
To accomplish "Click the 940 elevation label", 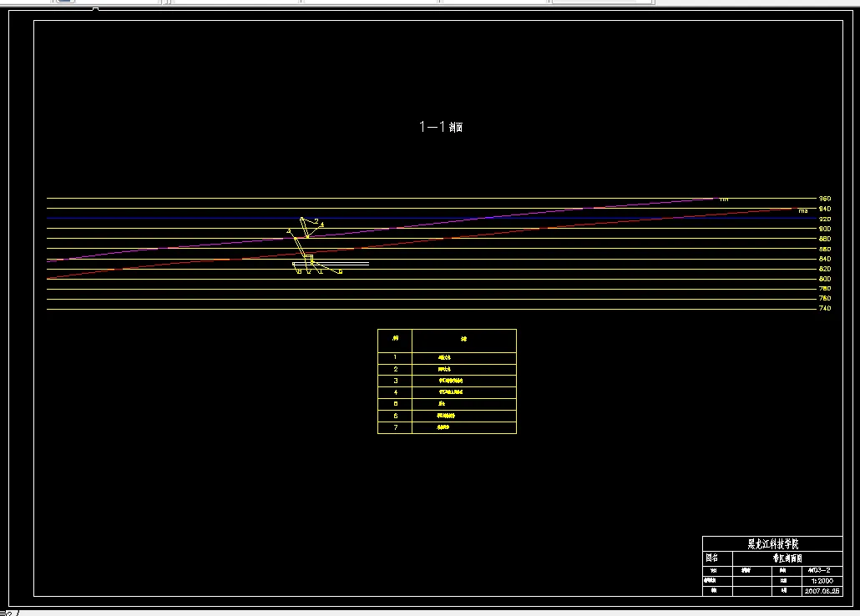I will coord(824,209).
